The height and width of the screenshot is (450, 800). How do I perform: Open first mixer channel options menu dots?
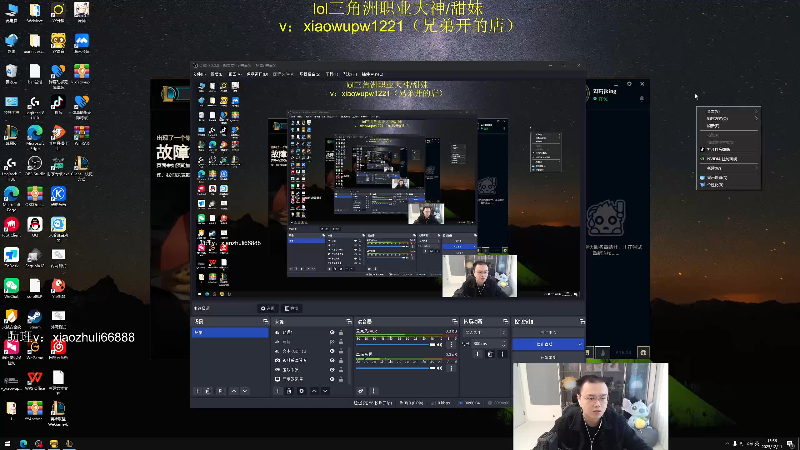pos(451,345)
